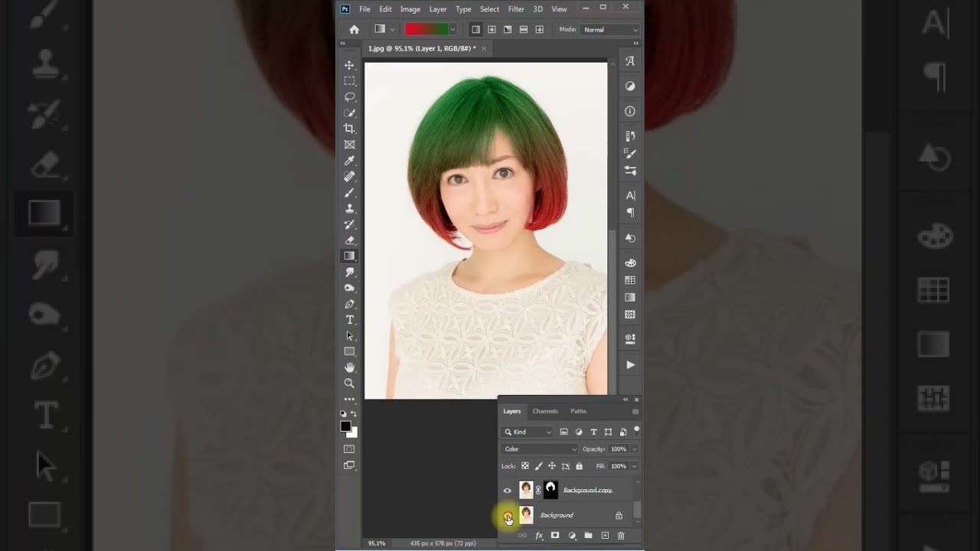Select the Brush tool

(349, 193)
